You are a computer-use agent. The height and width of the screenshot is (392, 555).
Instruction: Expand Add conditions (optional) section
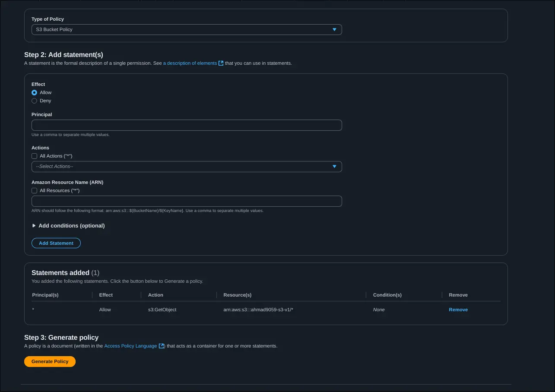(x=68, y=225)
